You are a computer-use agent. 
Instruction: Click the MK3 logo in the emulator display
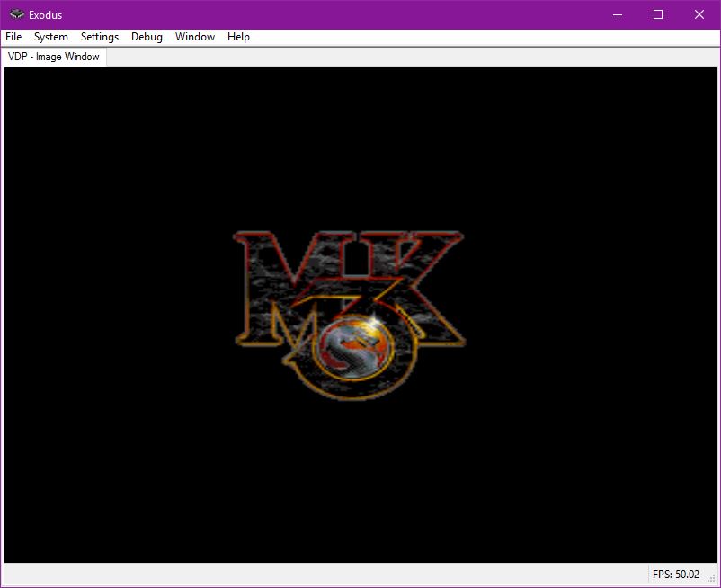click(x=349, y=315)
